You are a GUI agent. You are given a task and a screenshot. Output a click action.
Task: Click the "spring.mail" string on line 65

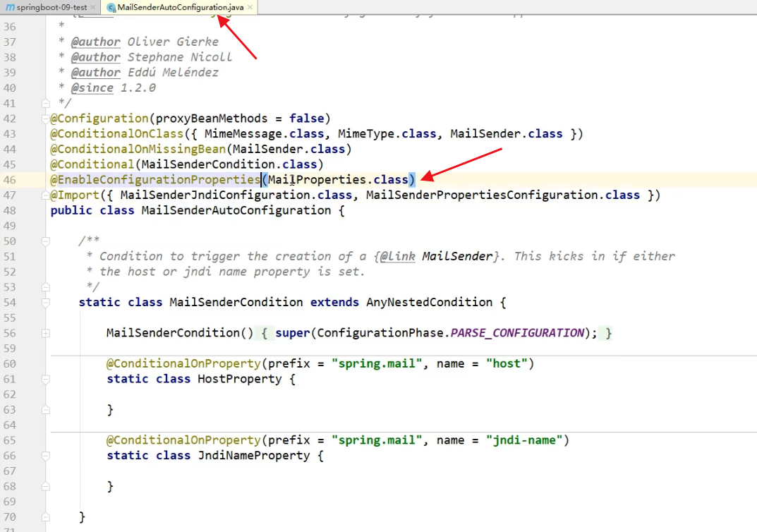point(377,440)
